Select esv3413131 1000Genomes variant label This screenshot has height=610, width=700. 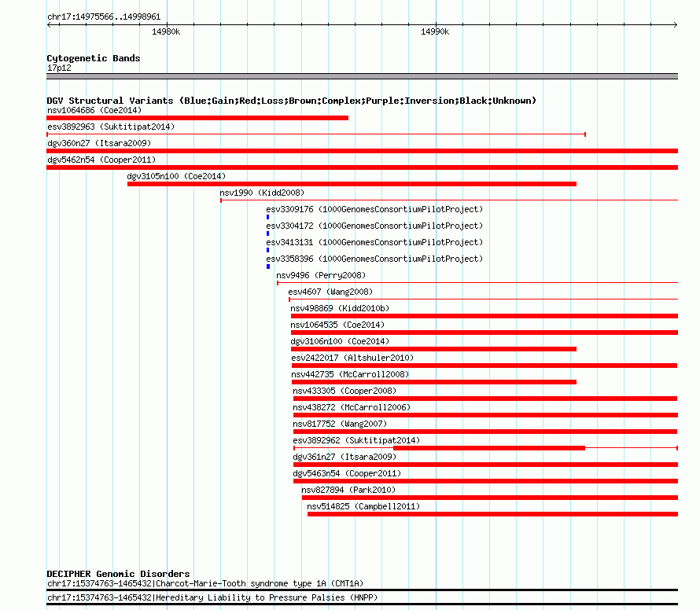[374, 242]
